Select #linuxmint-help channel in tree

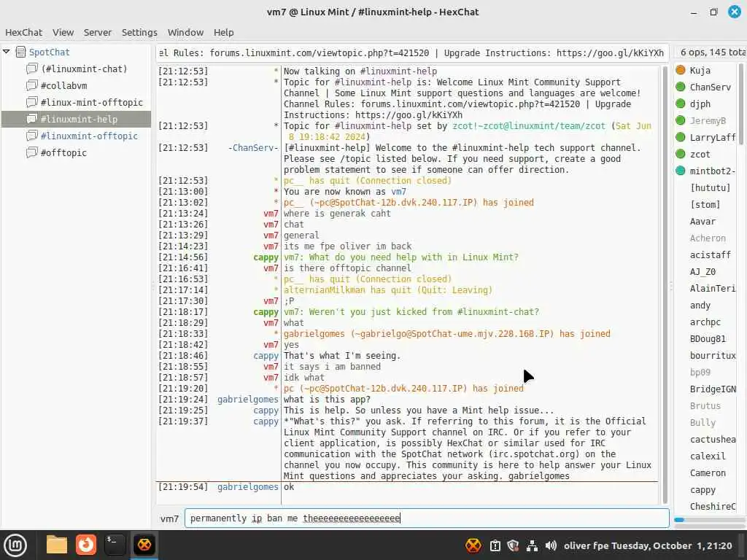tap(76, 119)
